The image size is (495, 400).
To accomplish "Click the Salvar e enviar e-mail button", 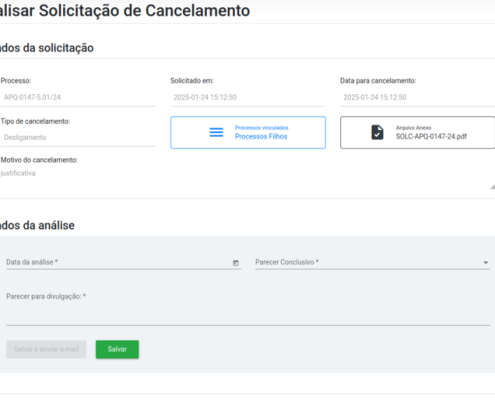I will tap(46, 349).
